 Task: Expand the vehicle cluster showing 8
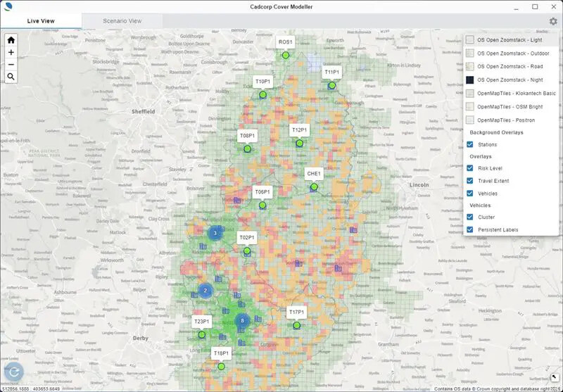pos(242,321)
